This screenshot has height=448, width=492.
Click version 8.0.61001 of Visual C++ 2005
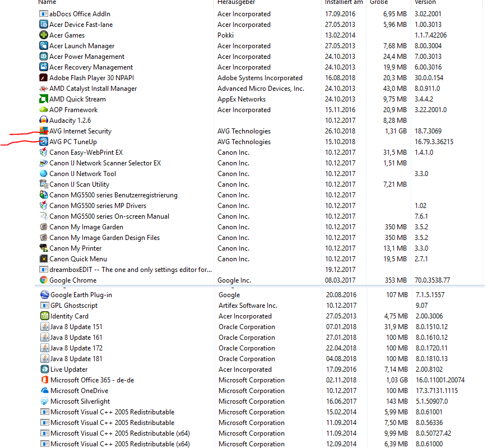pyautogui.click(x=429, y=412)
